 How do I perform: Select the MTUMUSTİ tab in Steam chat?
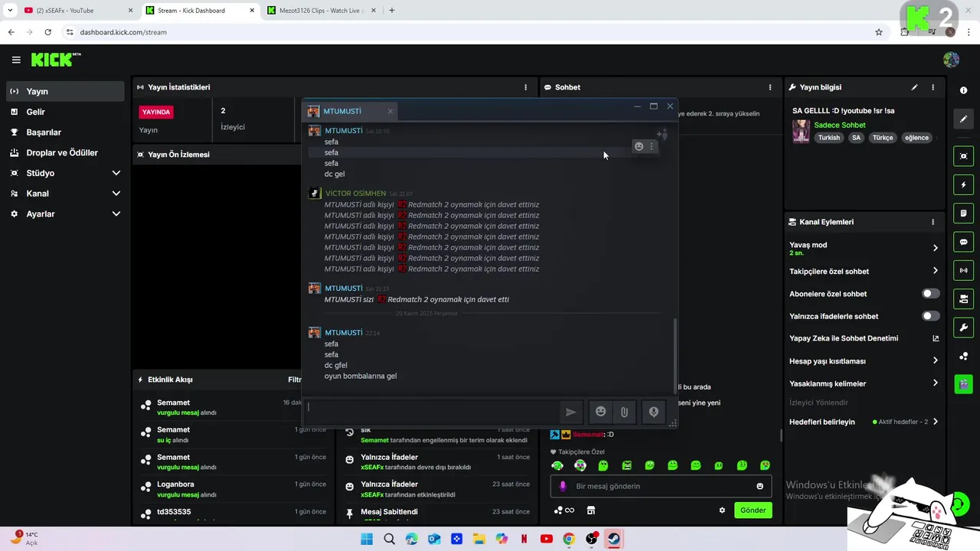pos(350,112)
